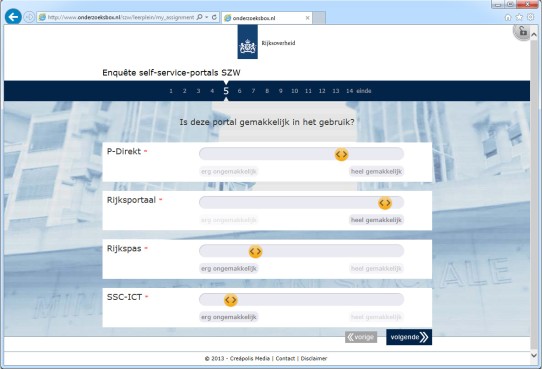Go to survey step 6

tap(239, 91)
